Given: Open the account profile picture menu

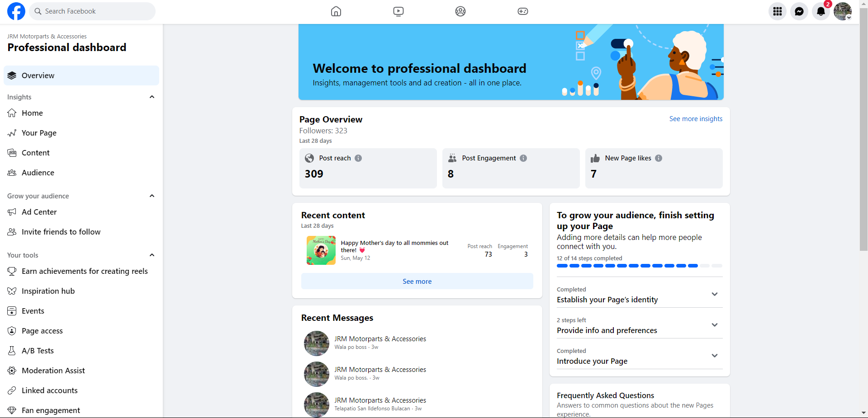Looking at the screenshot, I should tap(843, 11).
